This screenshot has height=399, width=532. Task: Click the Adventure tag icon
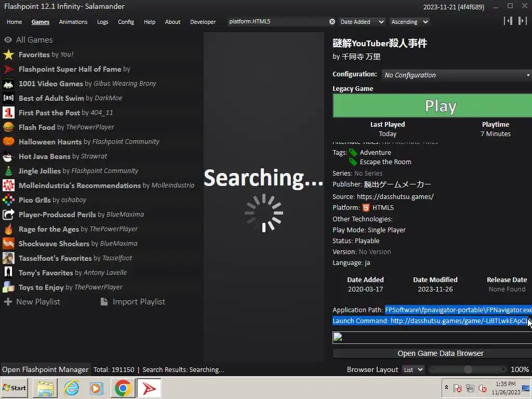(x=353, y=153)
